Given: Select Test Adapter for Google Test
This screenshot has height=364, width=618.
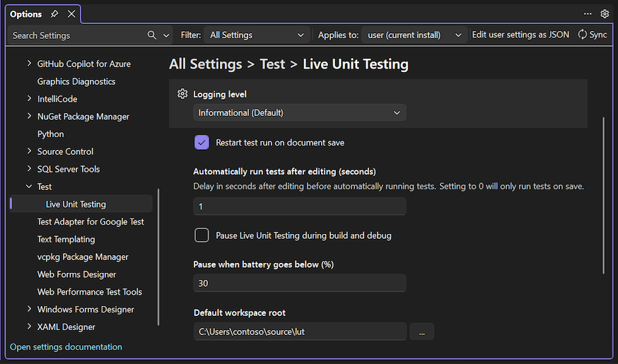Looking at the screenshot, I should click(x=91, y=222).
